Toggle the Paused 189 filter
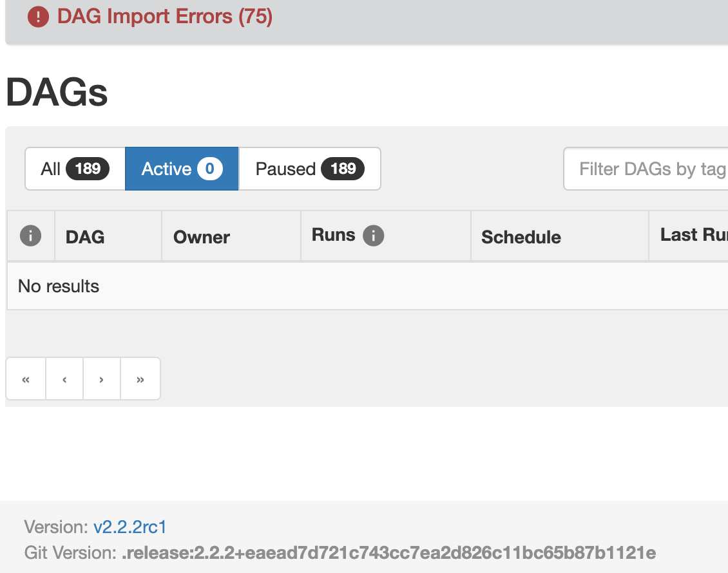This screenshot has width=728, height=573. tap(309, 169)
